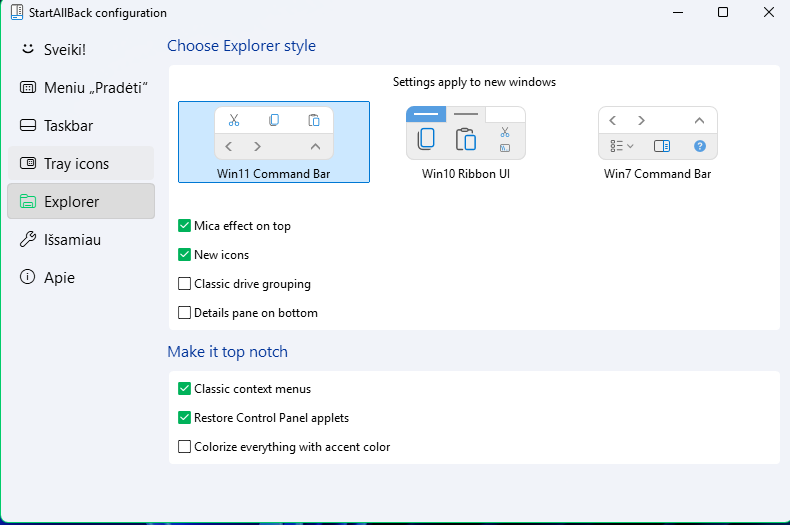This screenshot has width=790, height=525.
Task: Open the Meniu „Pradėti“ section
Action: pyautogui.click(x=81, y=88)
